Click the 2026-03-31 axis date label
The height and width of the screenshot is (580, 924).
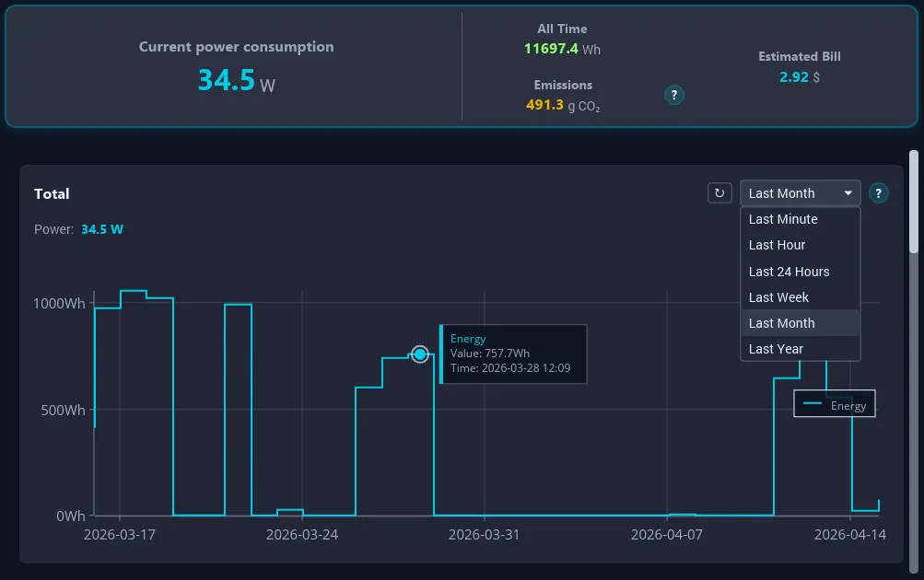point(484,535)
